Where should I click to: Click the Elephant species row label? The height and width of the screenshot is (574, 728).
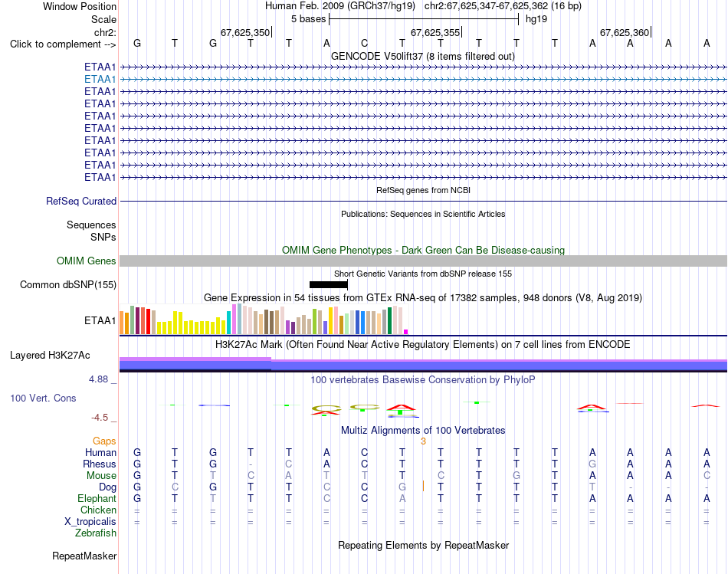[x=97, y=498]
